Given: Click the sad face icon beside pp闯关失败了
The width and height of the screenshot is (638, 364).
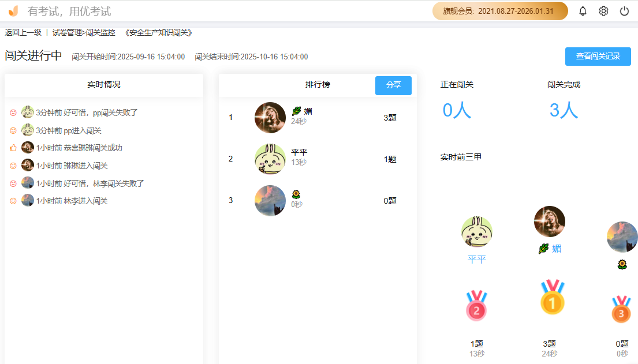Looking at the screenshot, I should click(x=12, y=112).
